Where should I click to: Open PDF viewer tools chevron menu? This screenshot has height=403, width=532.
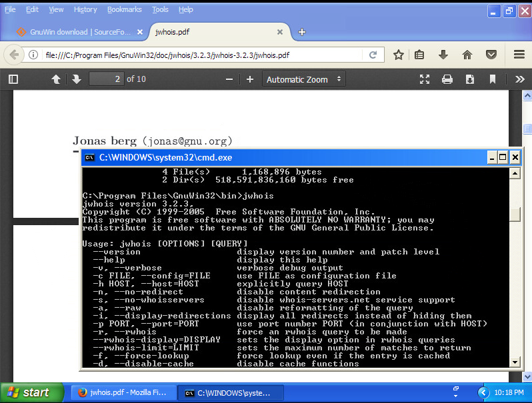(519, 79)
